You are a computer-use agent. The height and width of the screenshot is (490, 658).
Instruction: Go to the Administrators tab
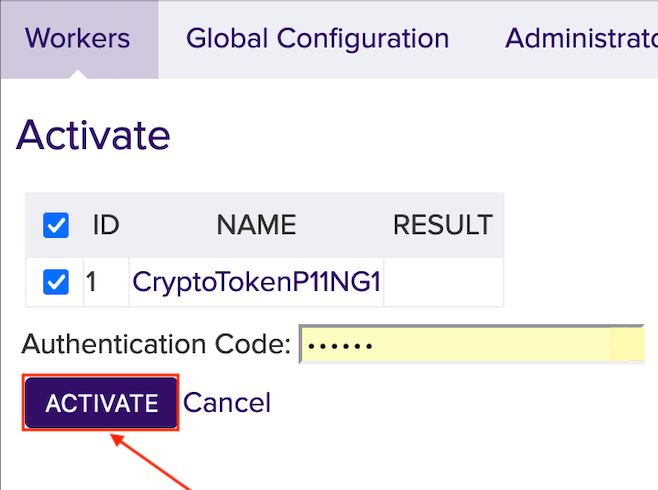[x=580, y=39]
